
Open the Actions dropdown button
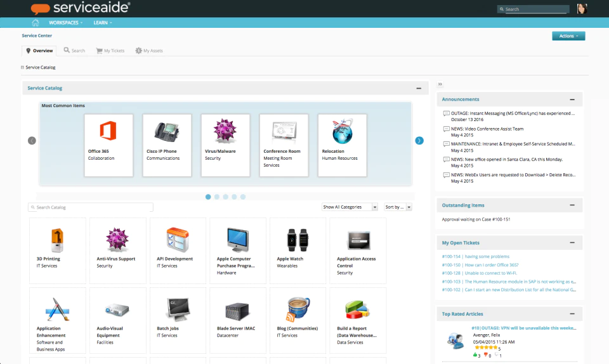click(568, 36)
